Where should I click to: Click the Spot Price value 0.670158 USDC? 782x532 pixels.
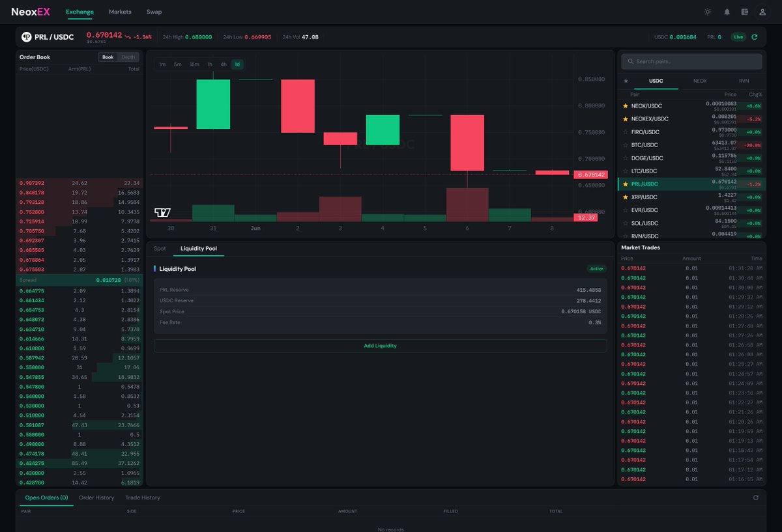581,311
